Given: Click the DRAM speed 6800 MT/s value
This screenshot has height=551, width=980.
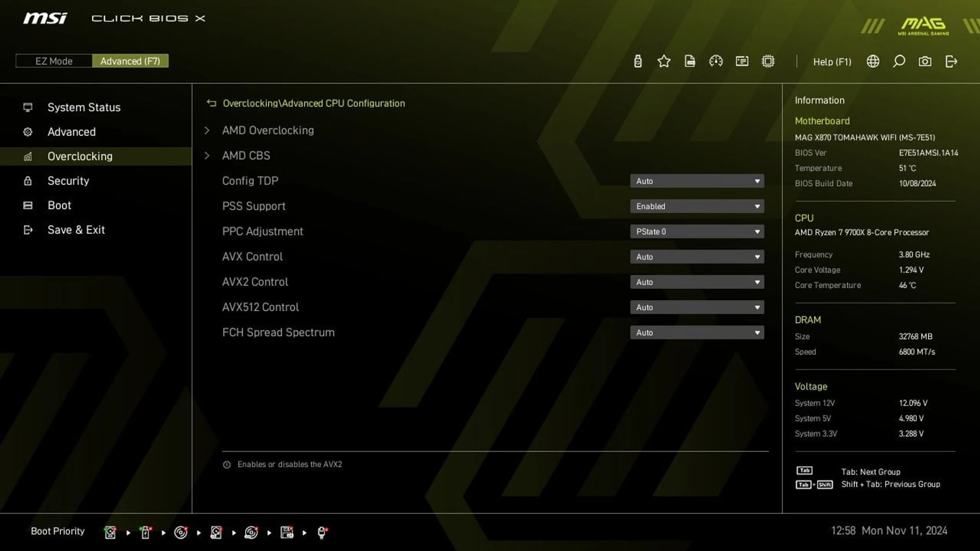Looking at the screenshot, I should (x=917, y=352).
